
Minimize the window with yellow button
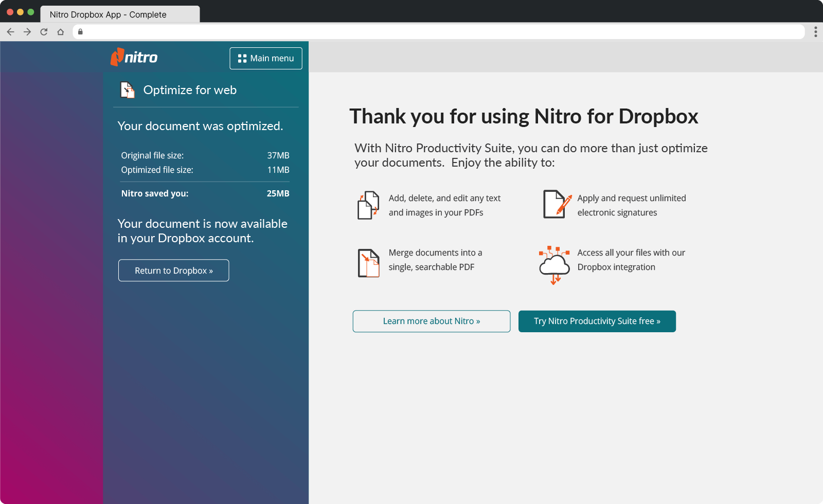(20, 12)
